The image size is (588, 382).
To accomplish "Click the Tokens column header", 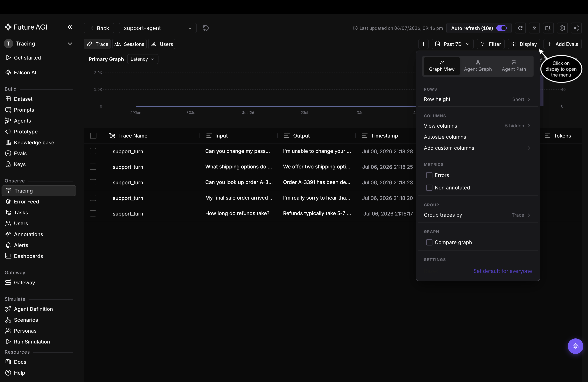I will point(562,136).
